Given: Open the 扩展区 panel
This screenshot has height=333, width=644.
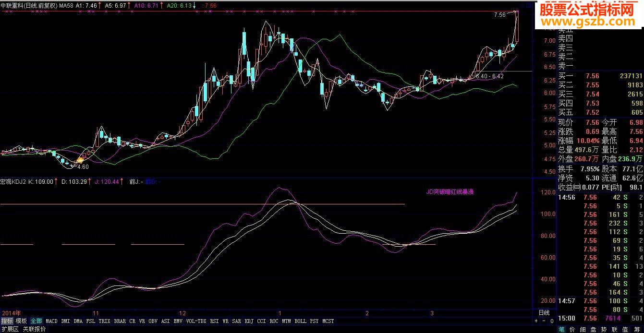Looking at the screenshot, I should coord(10,329).
